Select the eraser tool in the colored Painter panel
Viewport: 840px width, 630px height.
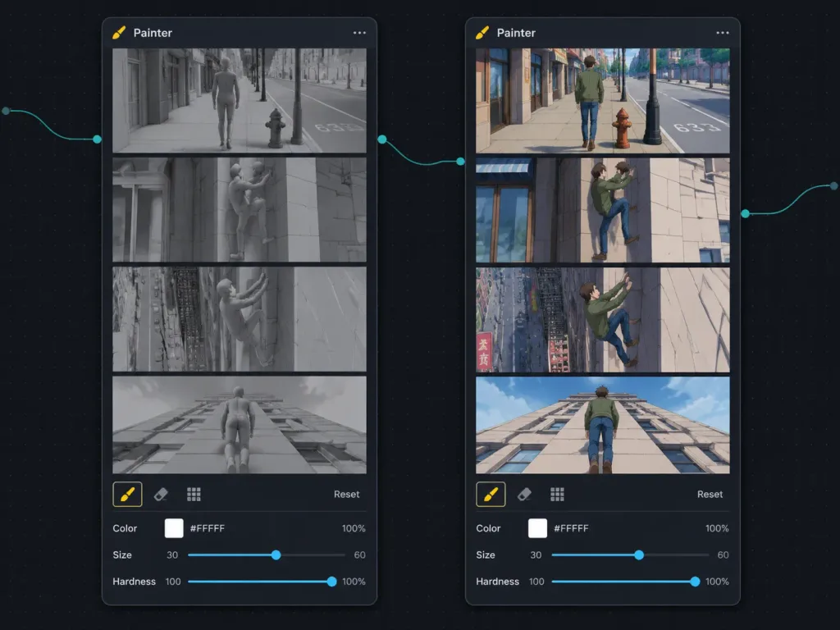[x=524, y=494]
